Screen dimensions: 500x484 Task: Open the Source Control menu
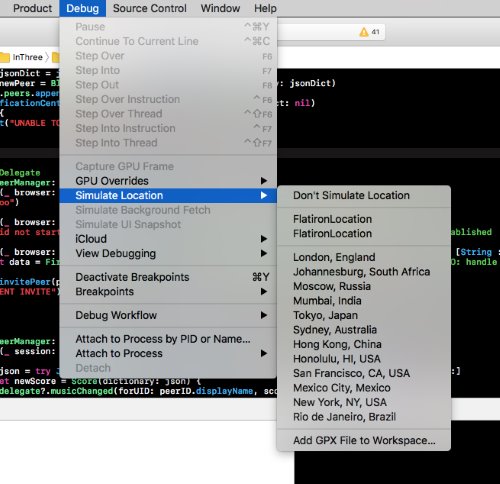point(150,8)
